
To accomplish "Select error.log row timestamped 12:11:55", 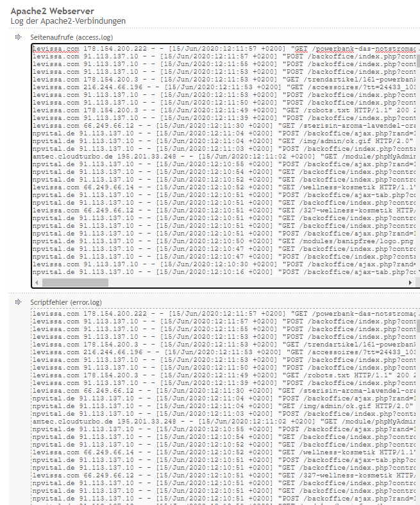I will [224, 329].
